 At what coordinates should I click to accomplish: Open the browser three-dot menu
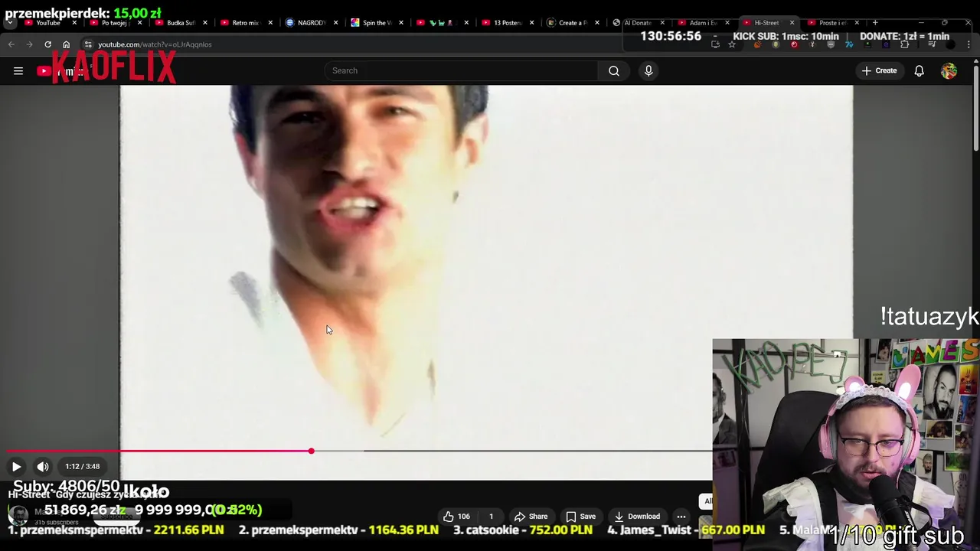(x=969, y=44)
